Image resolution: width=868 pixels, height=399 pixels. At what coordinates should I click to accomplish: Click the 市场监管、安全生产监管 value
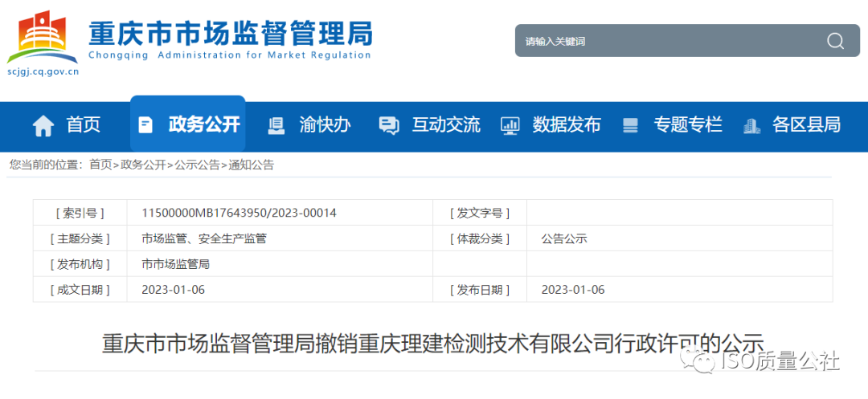(204, 238)
